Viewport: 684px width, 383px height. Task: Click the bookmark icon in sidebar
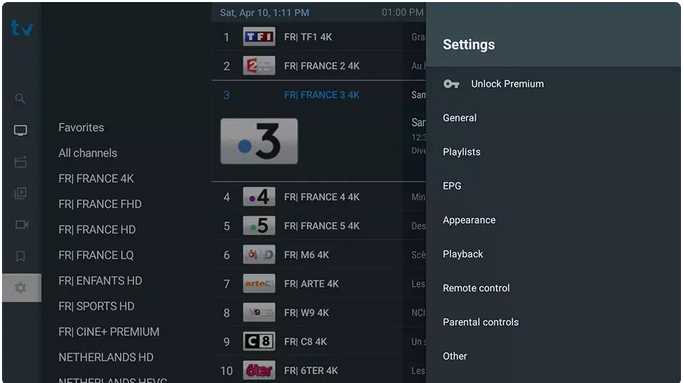pyautogui.click(x=20, y=256)
